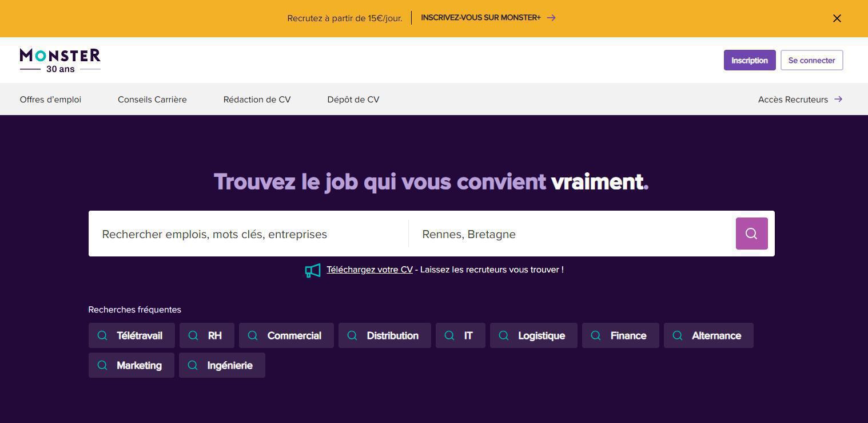The image size is (868, 423).
Task: Pick the Ingénierie frequent search chip
Action: [x=222, y=365]
